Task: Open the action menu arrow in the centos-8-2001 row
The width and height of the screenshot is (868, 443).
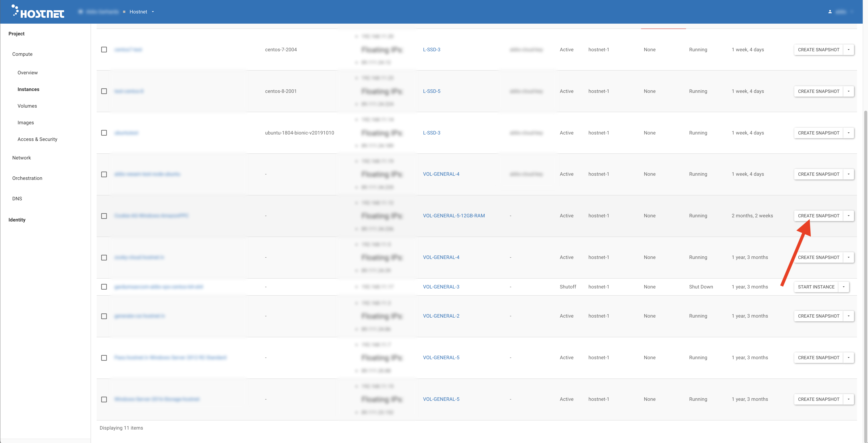Action: click(849, 91)
